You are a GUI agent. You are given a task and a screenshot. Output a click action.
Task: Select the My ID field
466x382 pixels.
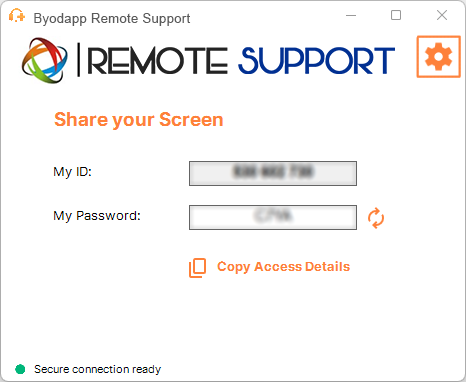[273, 173]
